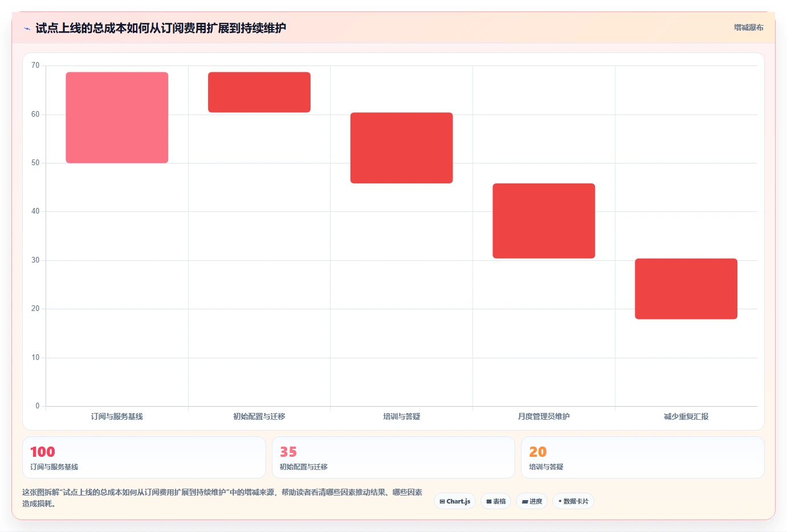This screenshot has width=787, height=532.
Task: Open the data card showing 35
Action: [393, 457]
